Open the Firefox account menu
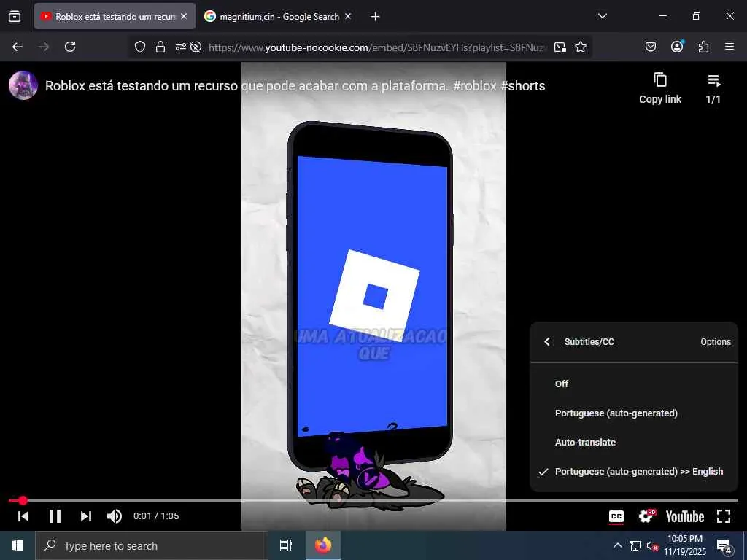 coord(677,46)
